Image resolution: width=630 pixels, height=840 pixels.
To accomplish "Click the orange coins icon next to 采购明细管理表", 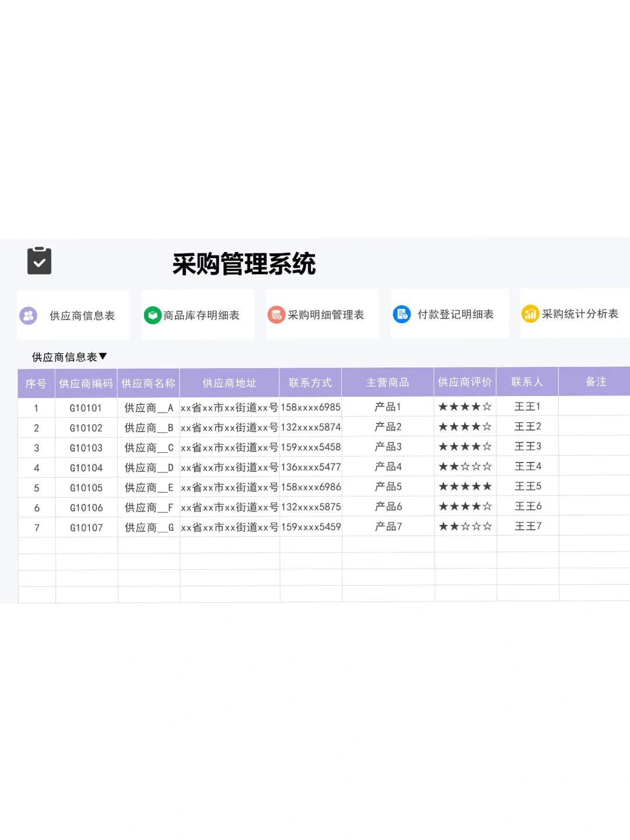I will 276,314.
